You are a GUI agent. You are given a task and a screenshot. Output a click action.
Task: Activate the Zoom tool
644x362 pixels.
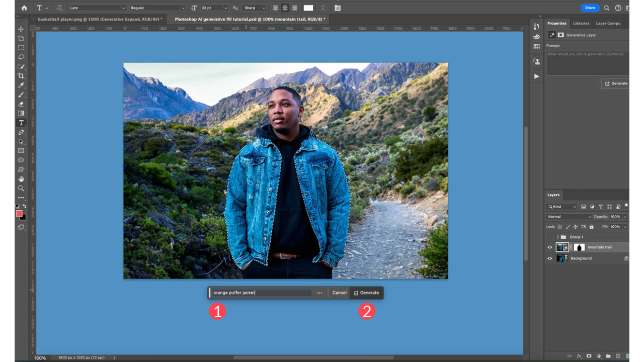click(x=21, y=189)
